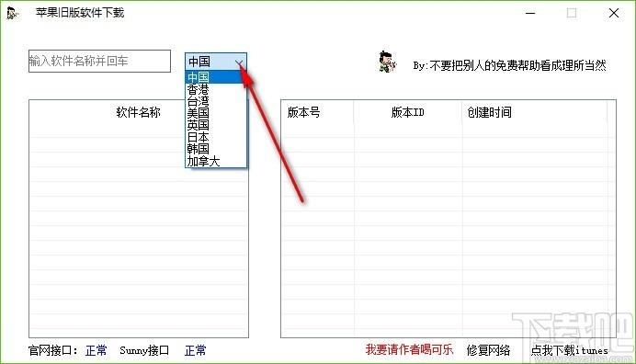Click the 官网接口 status value 正常
The height and width of the screenshot is (364, 636).
(97, 350)
